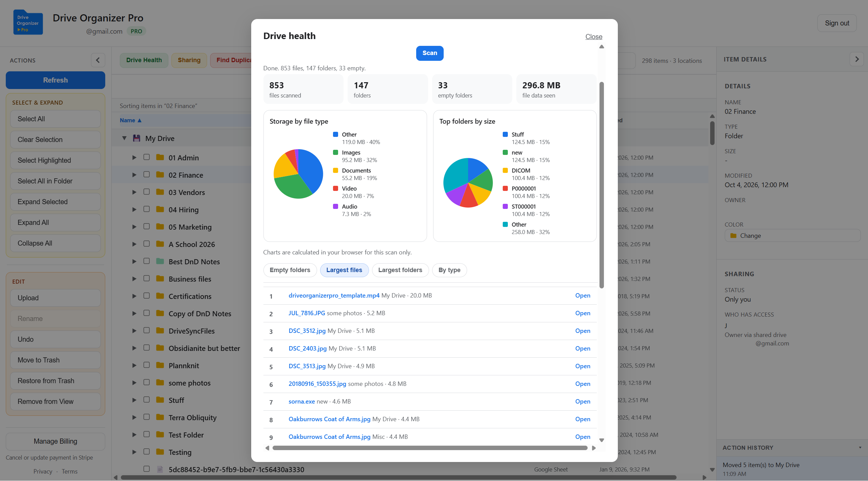Click the dialog vertical scrollbar thumb

click(x=602, y=185)
